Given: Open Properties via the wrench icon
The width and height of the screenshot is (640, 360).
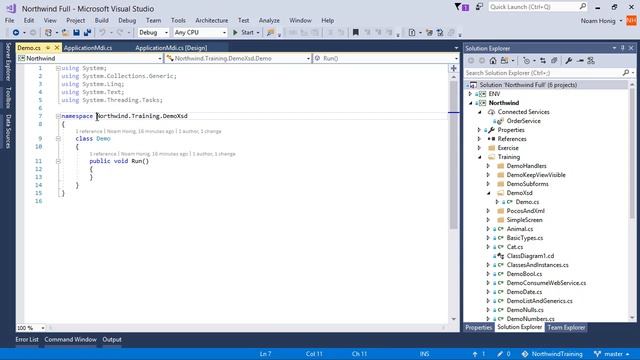Looking at the screenshot, I should (x=569, y=61).
